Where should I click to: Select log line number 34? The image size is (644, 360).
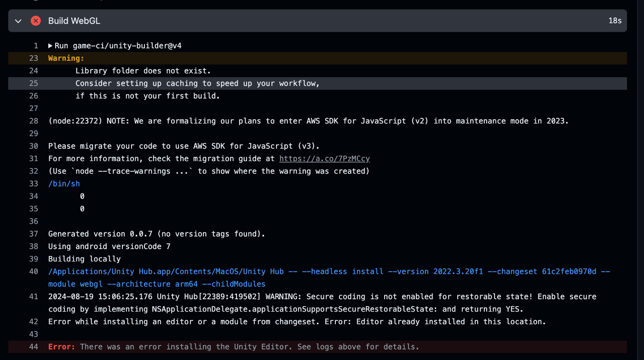(33, 196)
